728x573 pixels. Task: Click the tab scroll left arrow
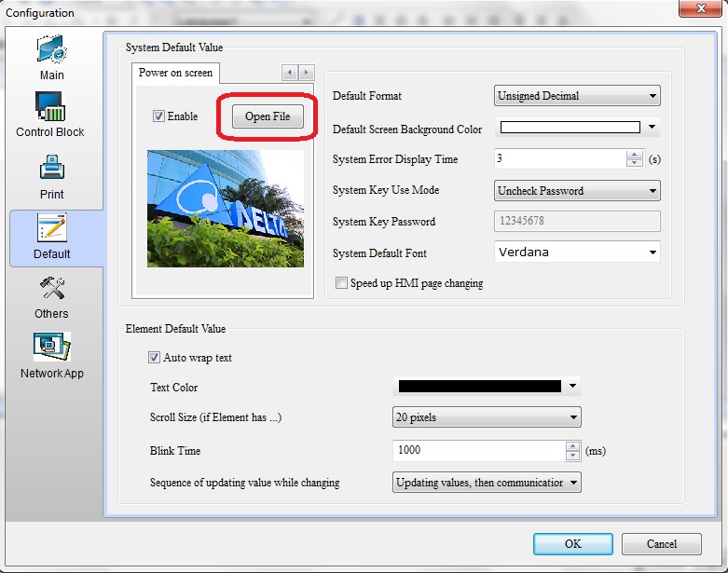coord(290,73)
